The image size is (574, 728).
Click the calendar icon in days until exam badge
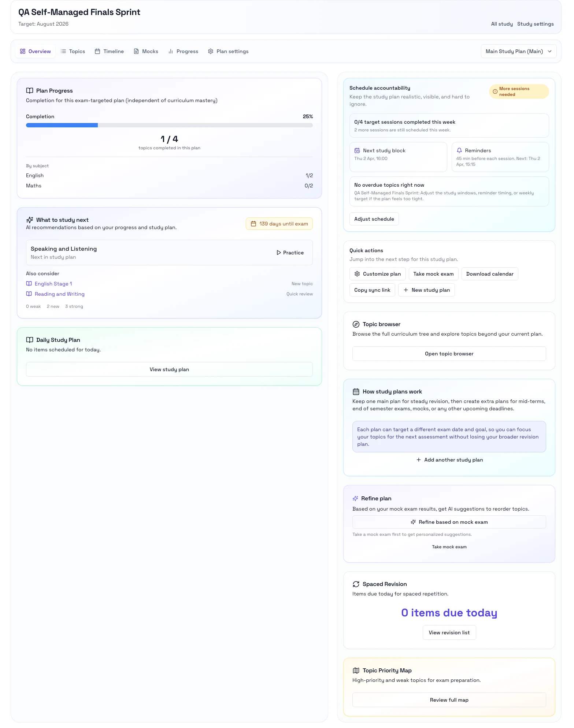click(x=253, y=224)
